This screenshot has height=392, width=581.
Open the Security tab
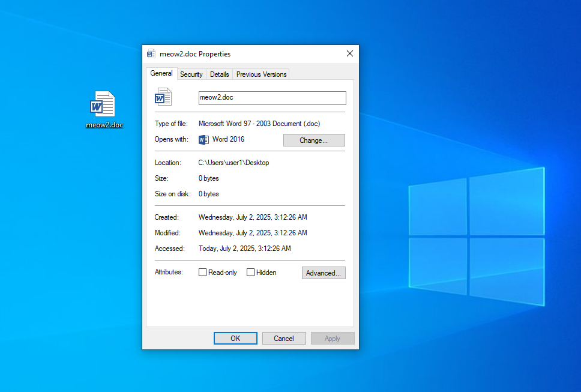(191, 74)
